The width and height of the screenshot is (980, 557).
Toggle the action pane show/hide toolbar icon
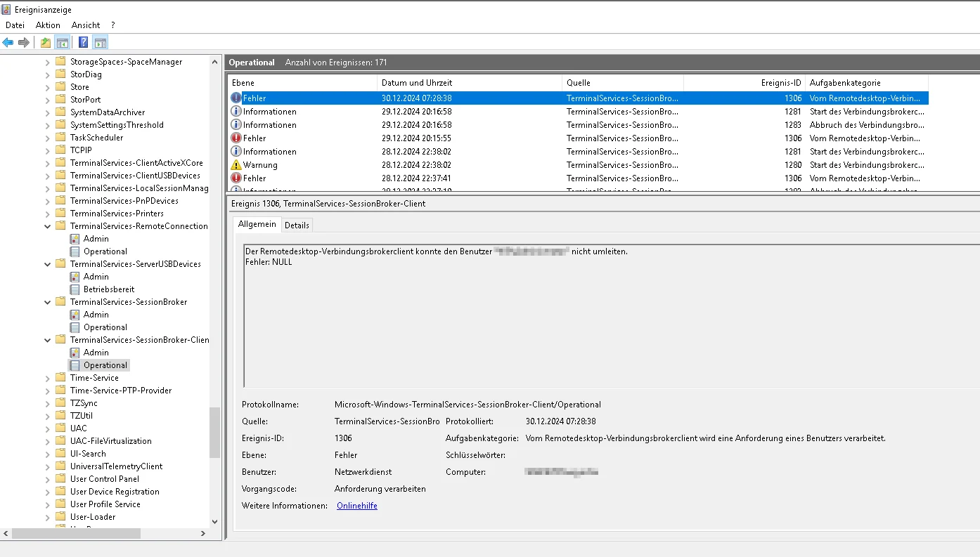pyautogui.click(x=100, y=42)
